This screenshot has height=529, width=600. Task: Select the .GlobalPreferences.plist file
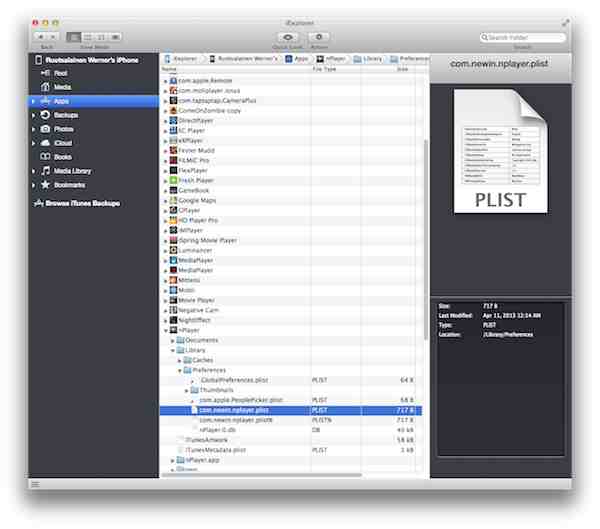click(291, 380)
